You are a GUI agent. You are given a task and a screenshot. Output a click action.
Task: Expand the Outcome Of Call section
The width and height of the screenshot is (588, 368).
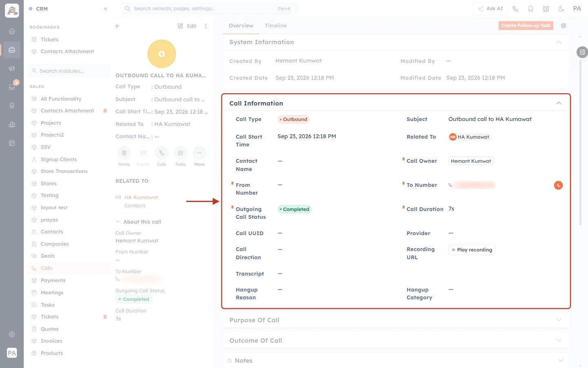(559, 340)
